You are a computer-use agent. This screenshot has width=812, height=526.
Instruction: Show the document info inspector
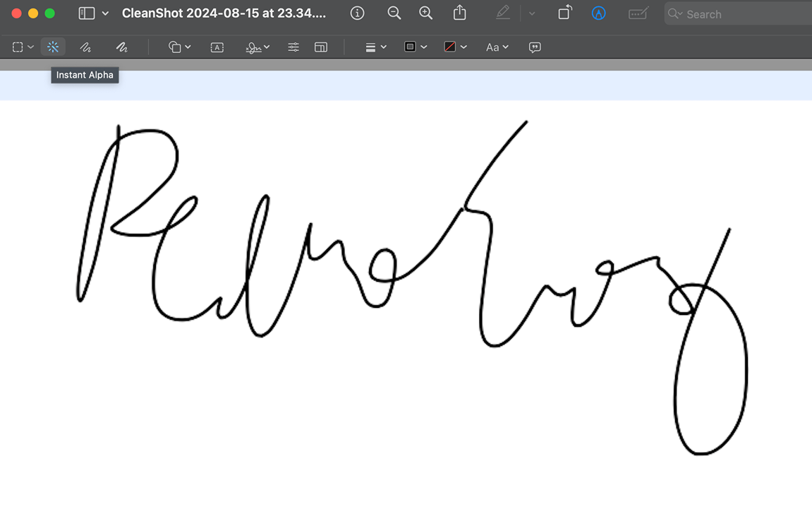pos(357,13)
